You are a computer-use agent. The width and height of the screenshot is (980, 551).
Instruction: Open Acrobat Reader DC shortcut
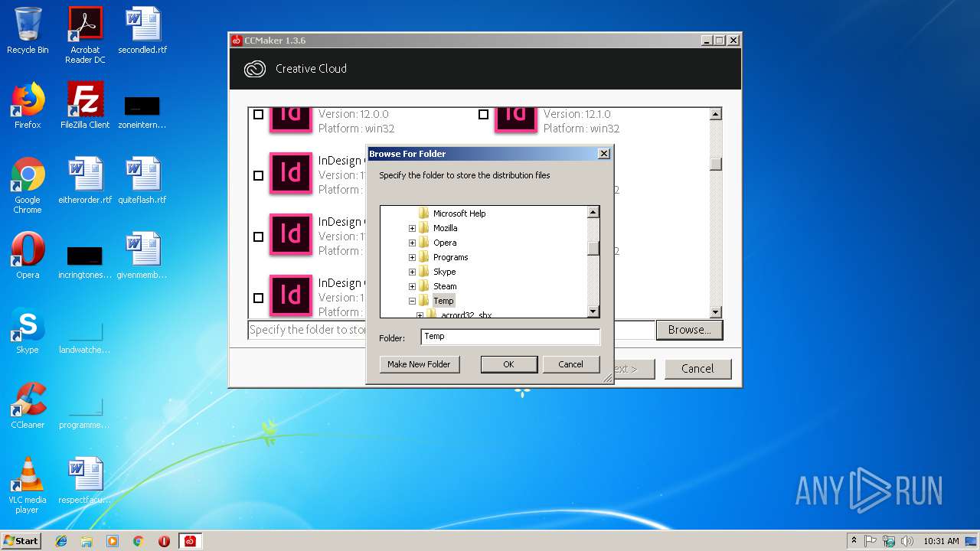pos(85,35)
